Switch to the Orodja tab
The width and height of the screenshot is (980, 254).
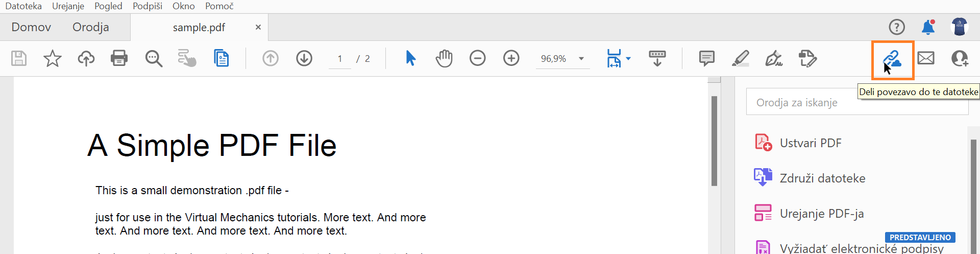pos(91,27)
